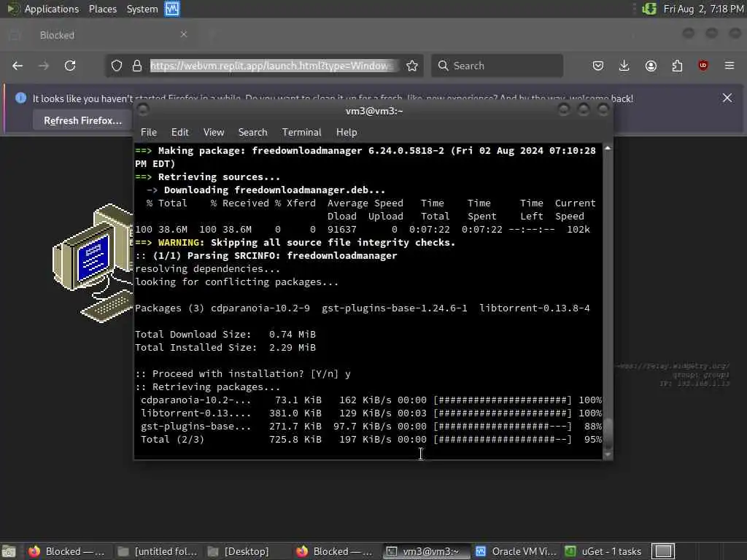Click the 'Proceed with installation? [Y/n]' line
Screen dimensions: 747x560
tap(243, 374)
